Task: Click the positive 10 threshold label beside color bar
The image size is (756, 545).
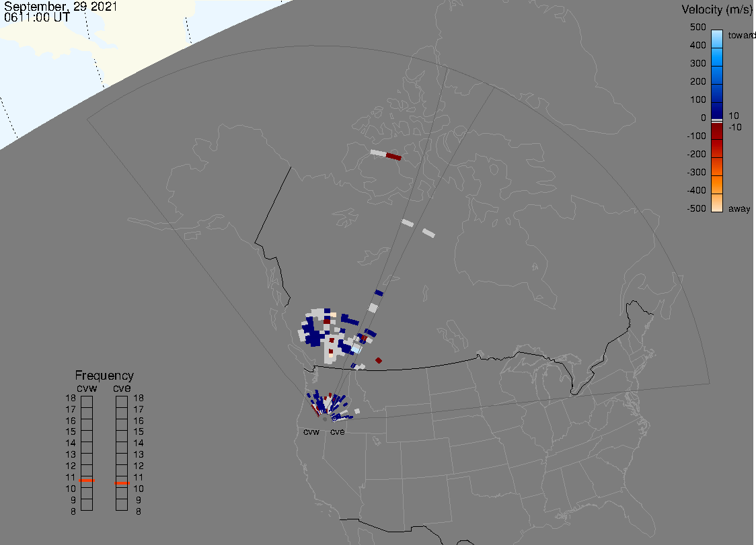Action: pyautogui.click(x=733, y=116)
